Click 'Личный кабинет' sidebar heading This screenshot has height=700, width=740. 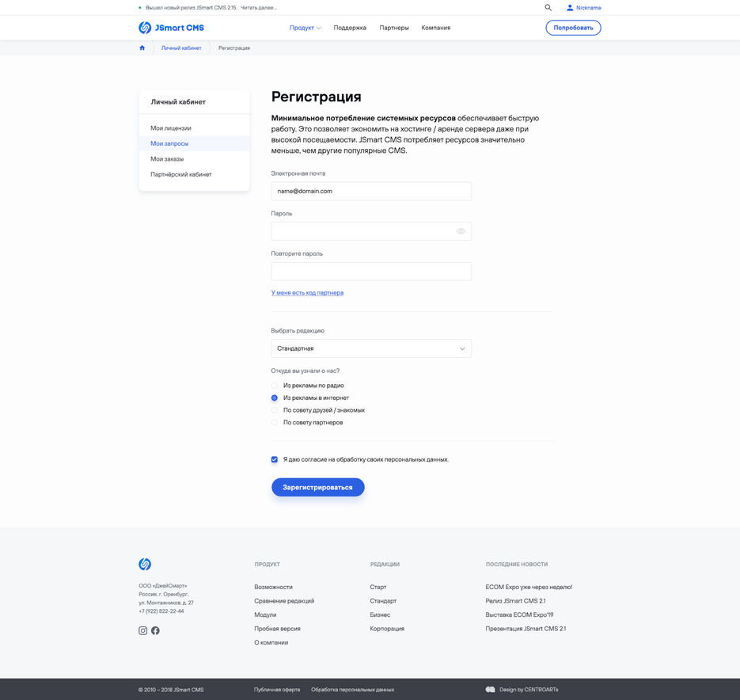pos(178,101)
